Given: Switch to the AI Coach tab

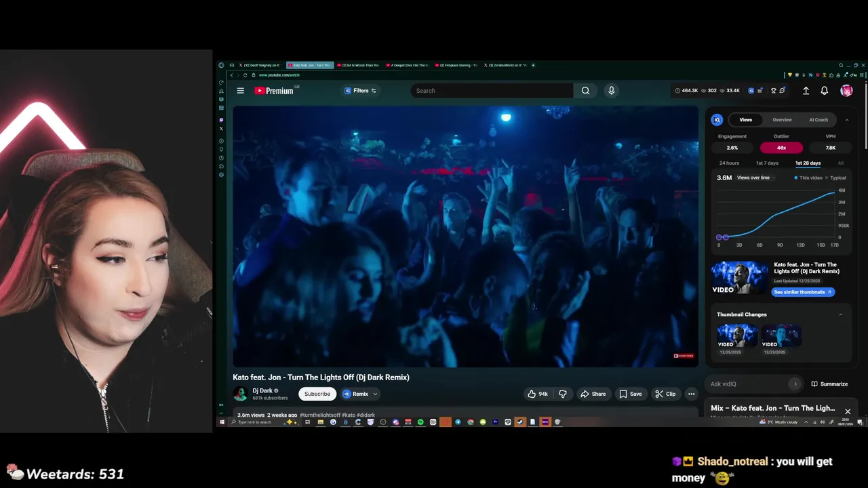Looking at the screenshot, I should [x=818, y=120].
